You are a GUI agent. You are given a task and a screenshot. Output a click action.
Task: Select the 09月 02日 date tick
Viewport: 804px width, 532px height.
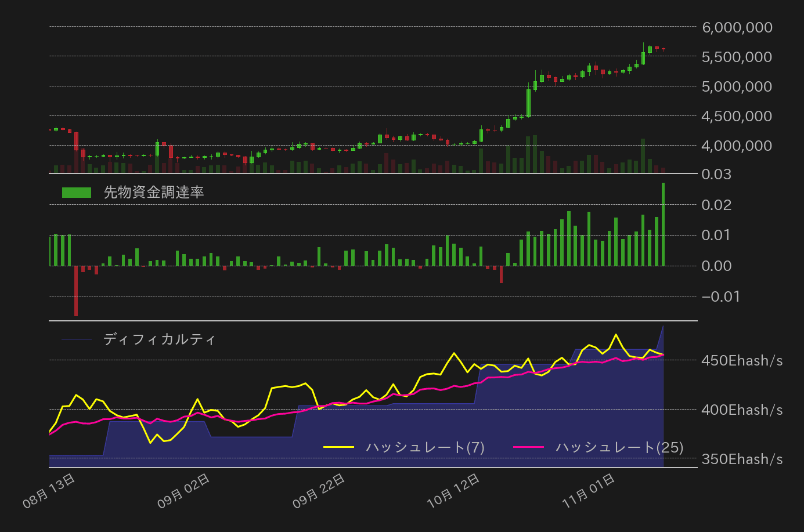(x=183, y=491)
